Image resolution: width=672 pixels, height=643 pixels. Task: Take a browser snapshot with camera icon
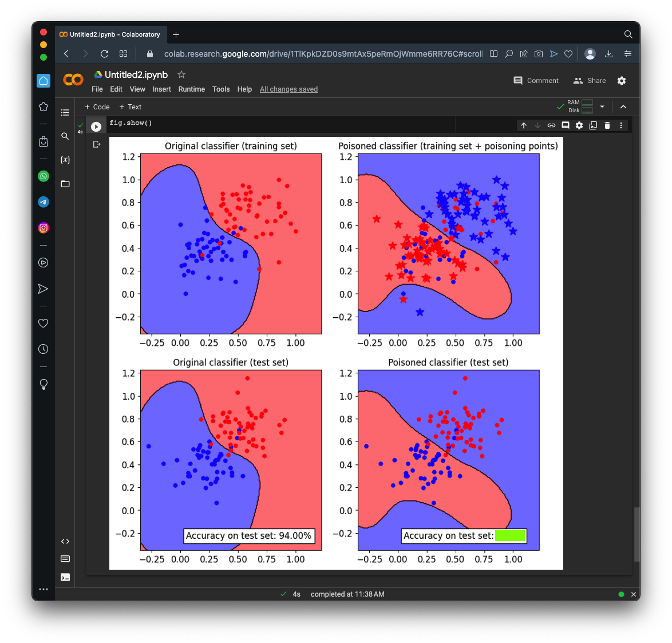539,54
